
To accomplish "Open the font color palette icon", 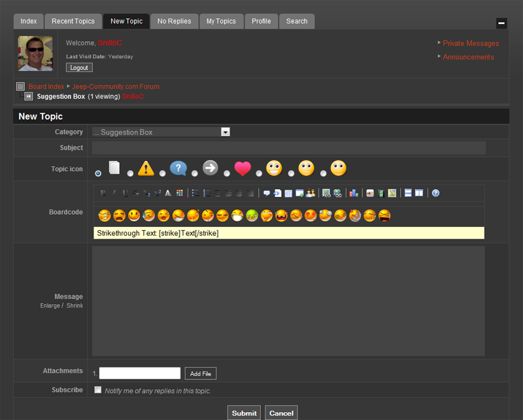I will tap(179, 193).
